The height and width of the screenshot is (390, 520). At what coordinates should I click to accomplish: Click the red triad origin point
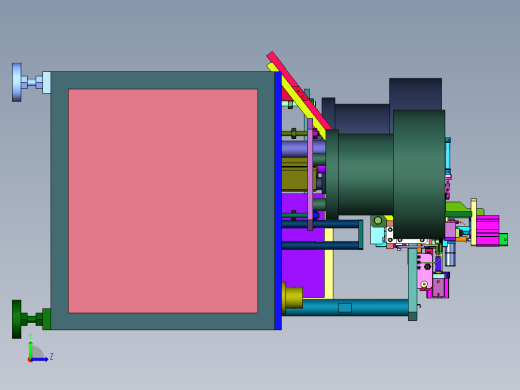[30, 360]
